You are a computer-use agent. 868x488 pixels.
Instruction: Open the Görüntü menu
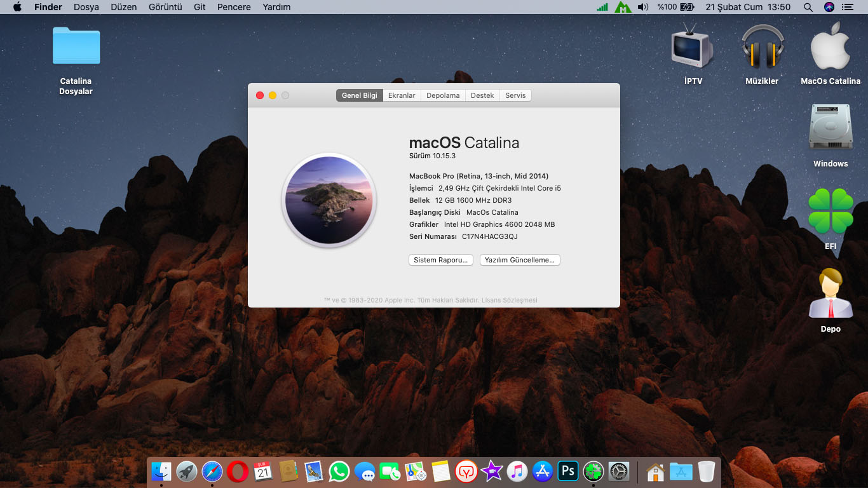165,7
